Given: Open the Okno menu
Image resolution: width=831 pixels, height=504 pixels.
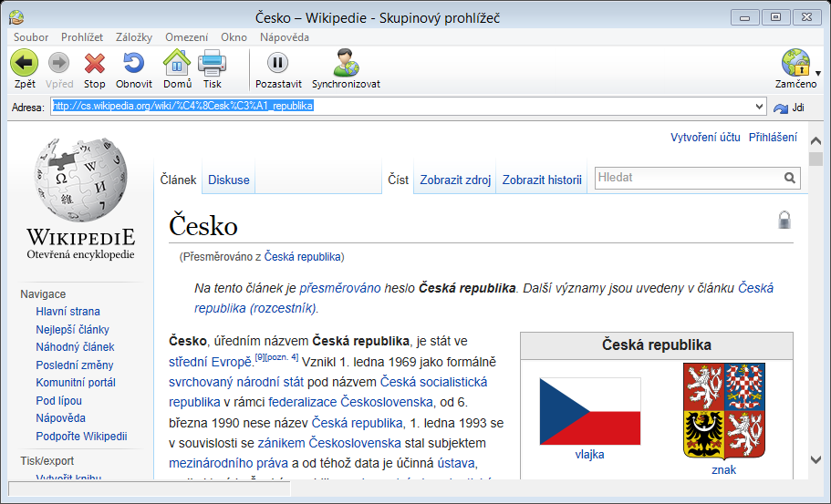Looking at the screenshot, I should [234, 37].
